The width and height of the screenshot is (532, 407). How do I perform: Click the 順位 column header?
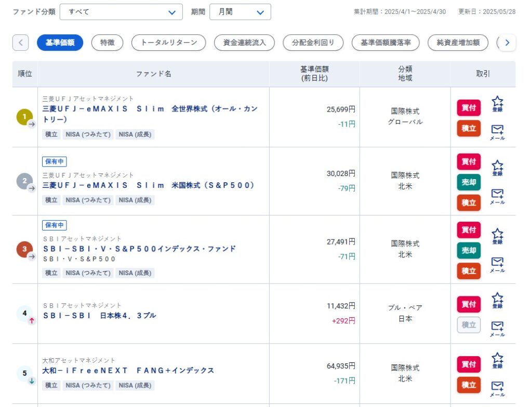tap(25, 74)
